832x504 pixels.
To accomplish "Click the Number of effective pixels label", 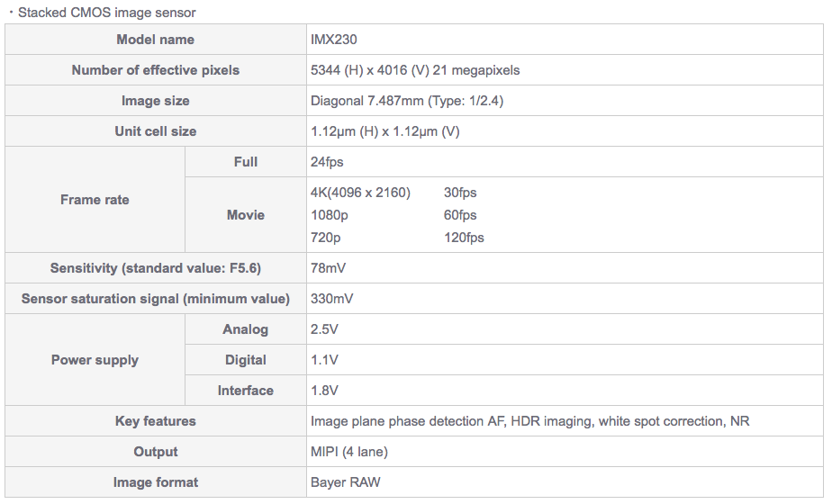I will click(156, 70).
